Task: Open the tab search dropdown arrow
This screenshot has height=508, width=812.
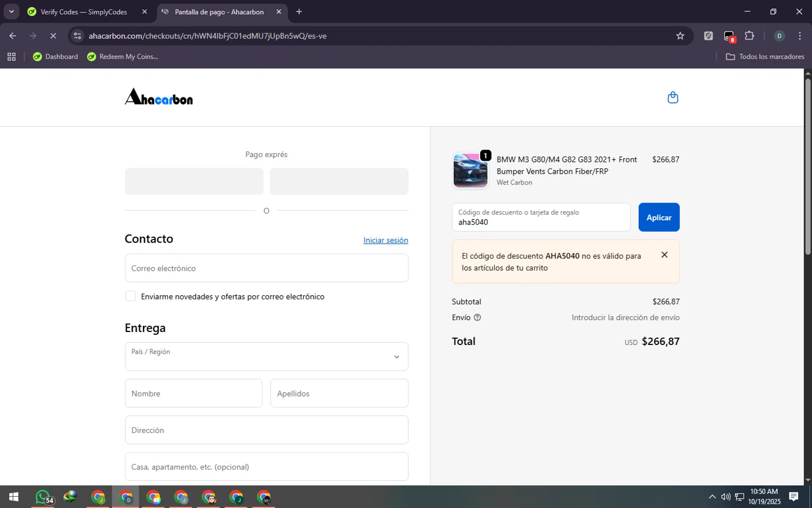Action: click(11, 11)
